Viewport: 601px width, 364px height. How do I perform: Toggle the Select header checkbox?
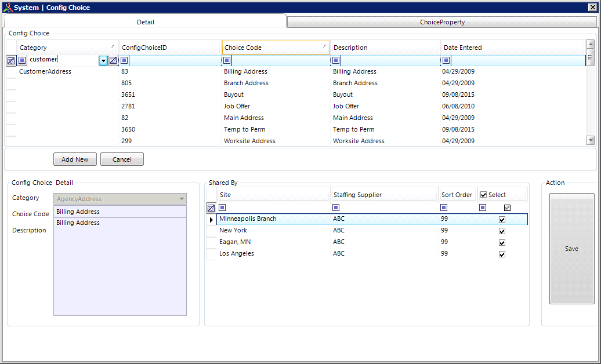coord(483,195)
